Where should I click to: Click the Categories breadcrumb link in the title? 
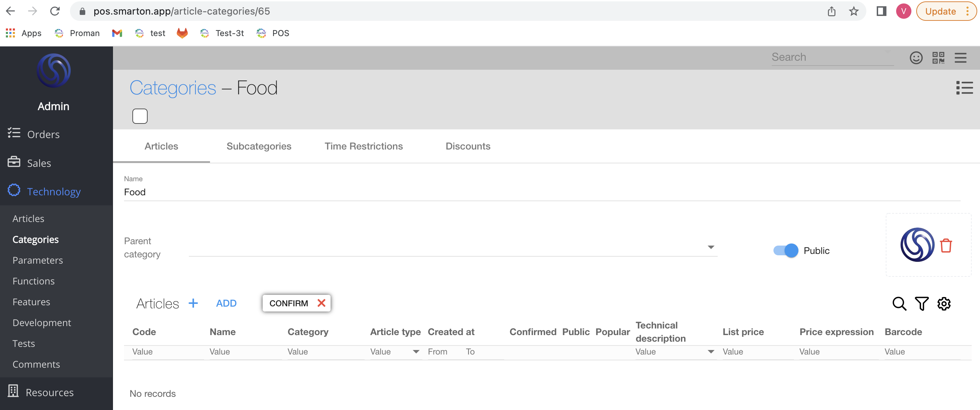pos(173,88)
